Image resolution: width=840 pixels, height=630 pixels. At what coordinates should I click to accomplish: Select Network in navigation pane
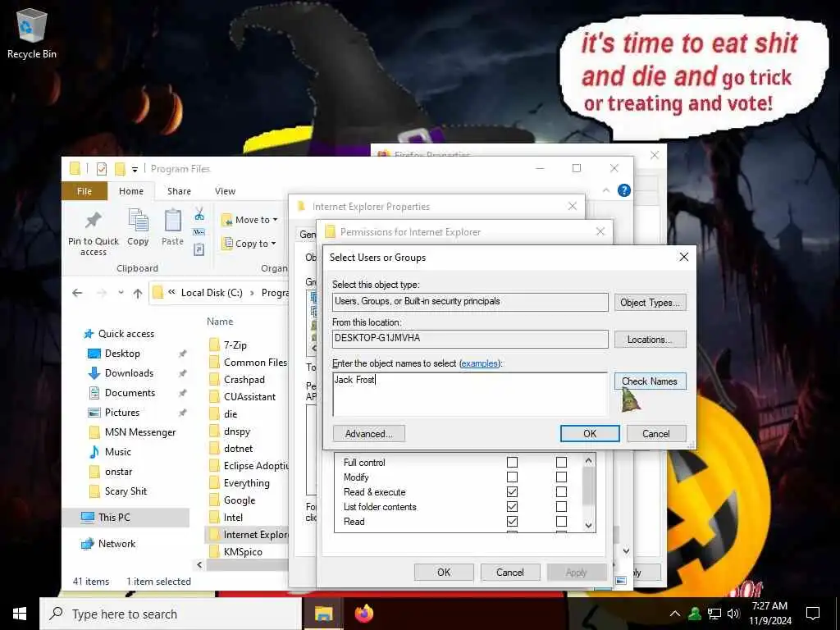click(116, 543)
